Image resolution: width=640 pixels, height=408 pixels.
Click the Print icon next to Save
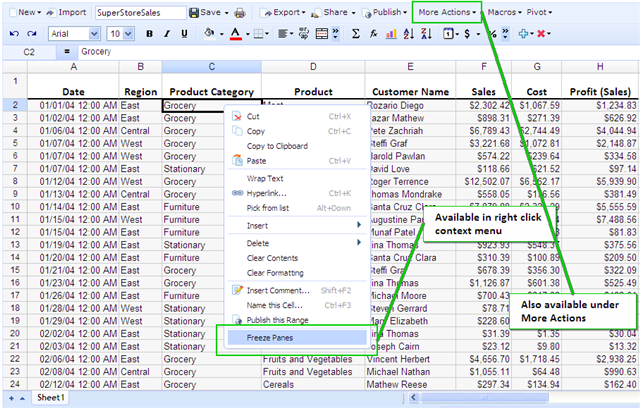click(240, 13)
